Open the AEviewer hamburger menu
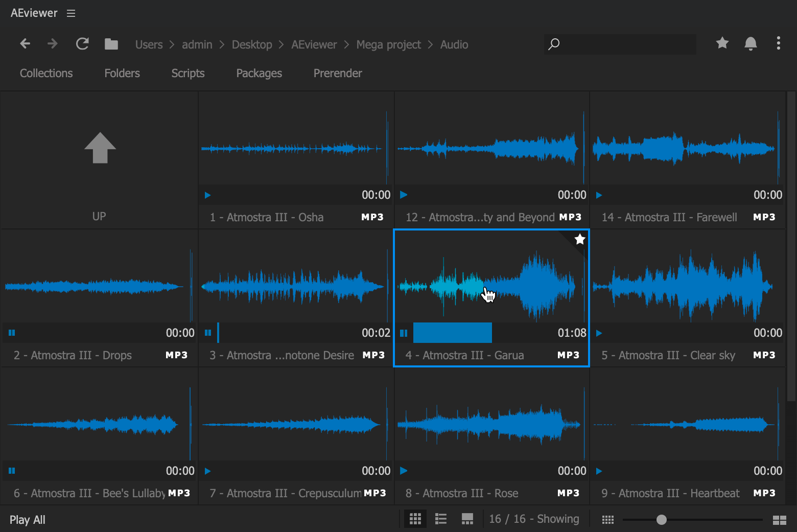This screenshot has height=532, width=797. (71, 13)
